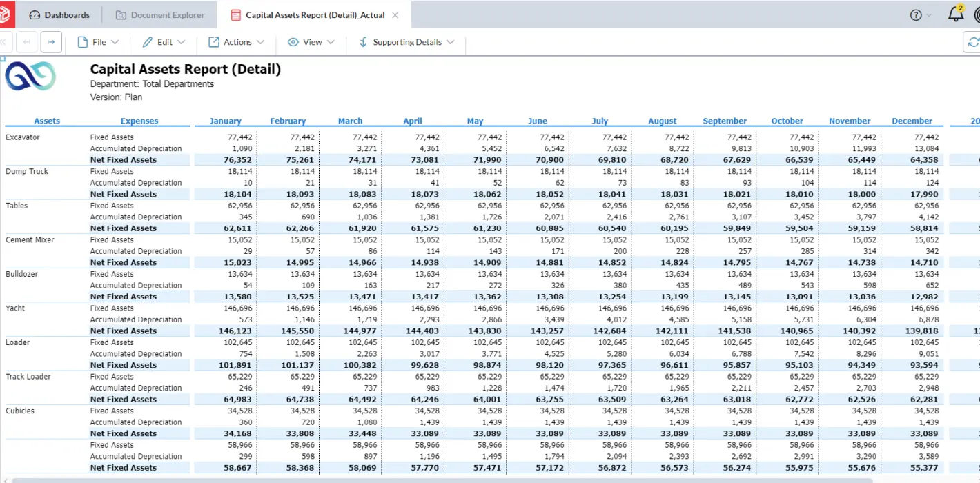
Task: Open the Dashboards tab
Action: 59,14
